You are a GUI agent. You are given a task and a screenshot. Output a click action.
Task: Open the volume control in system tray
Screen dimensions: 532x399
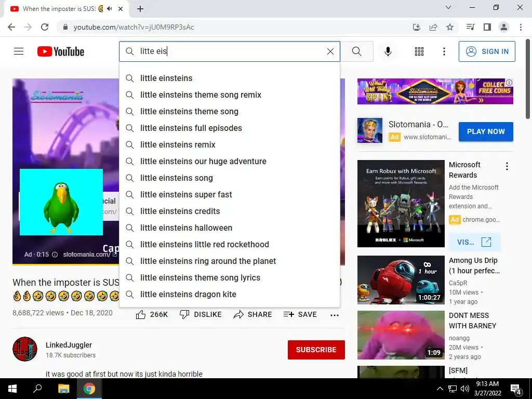pyautogui.click(x=465, y=389)
